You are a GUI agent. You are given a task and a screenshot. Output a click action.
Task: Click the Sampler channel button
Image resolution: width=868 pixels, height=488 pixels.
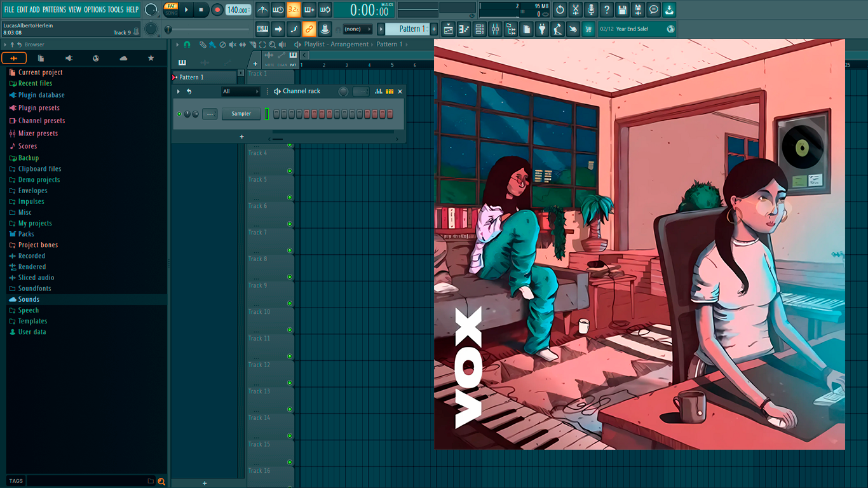(241, 114)
